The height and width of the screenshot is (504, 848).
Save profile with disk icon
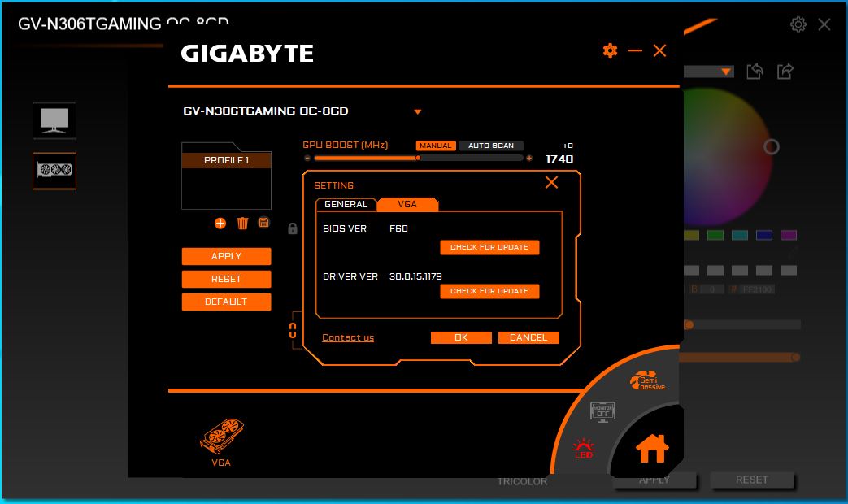click(x=264, y=222)
